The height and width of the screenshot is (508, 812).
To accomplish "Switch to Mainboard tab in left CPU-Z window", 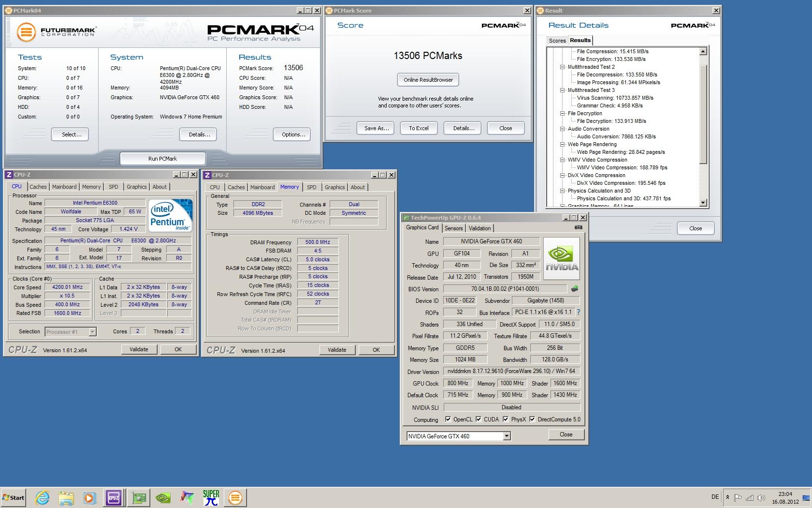I will [64, 187].
